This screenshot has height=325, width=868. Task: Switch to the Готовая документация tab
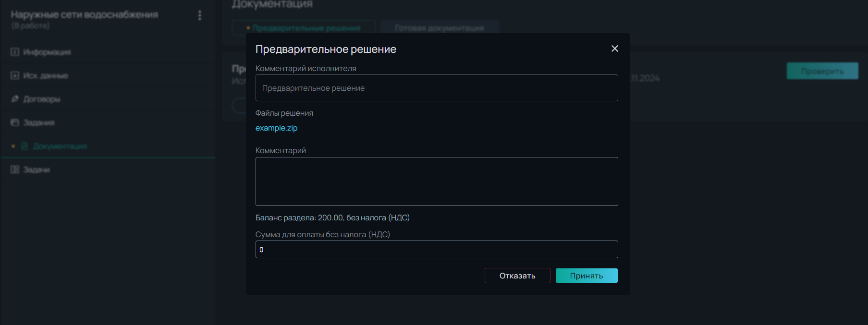439,28
